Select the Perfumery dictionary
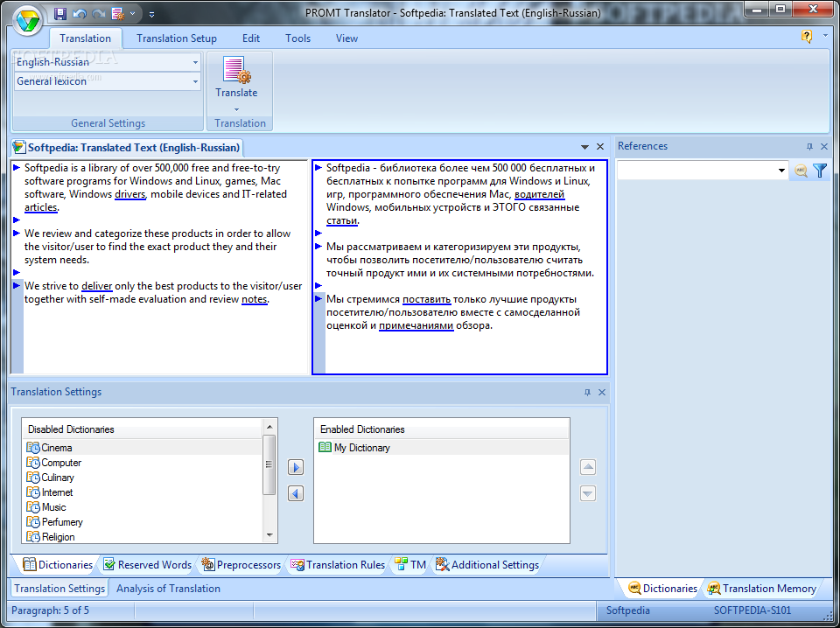 point(142,522)
